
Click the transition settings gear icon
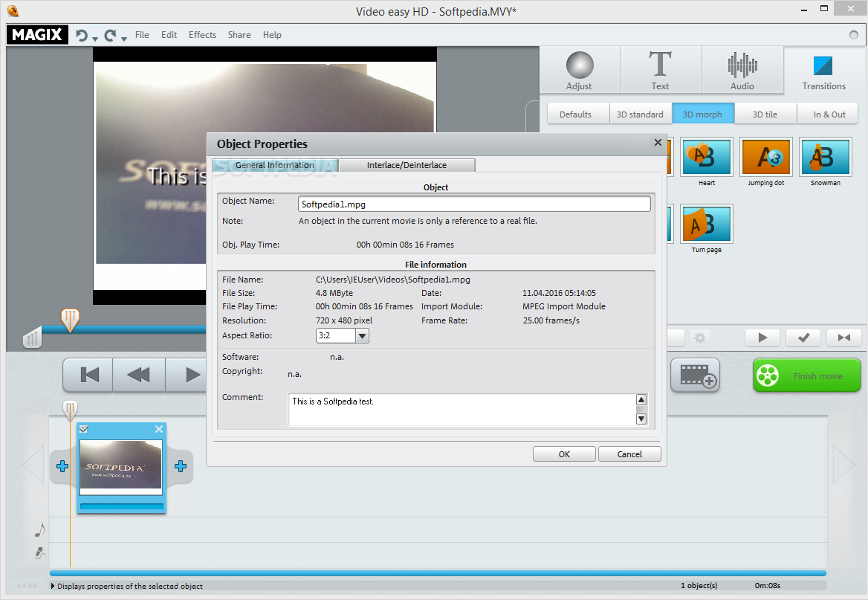coord(700,338)
